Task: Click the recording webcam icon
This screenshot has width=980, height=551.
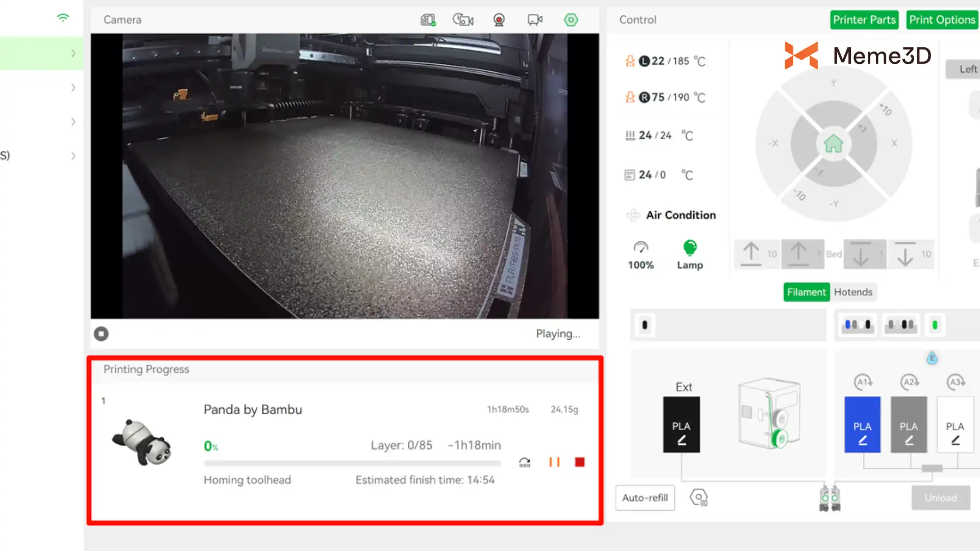Action: pos(499,20)
